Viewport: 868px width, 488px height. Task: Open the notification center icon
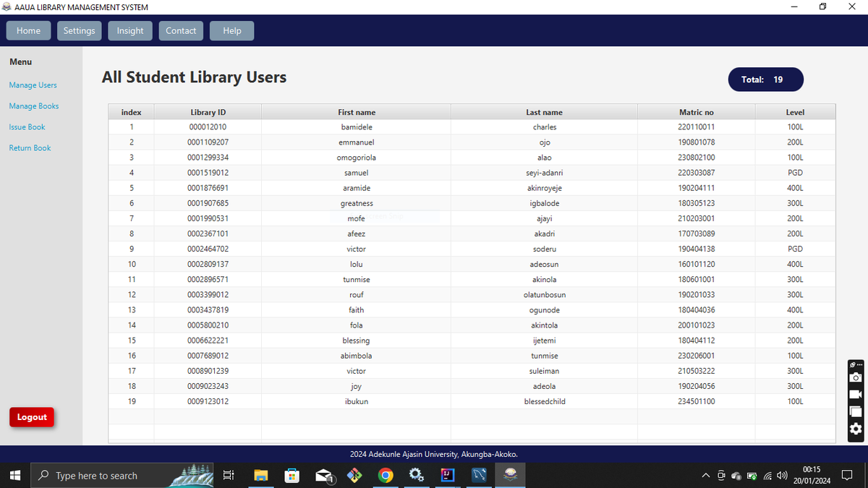(848, 475)
